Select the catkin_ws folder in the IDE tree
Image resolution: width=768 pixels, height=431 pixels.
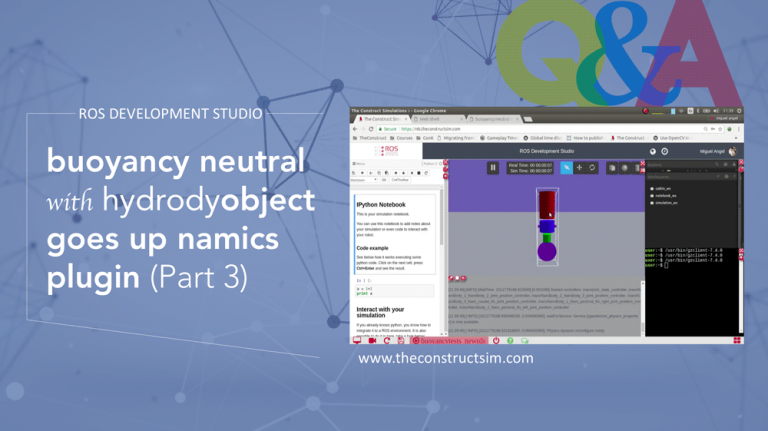coord(661,189)
